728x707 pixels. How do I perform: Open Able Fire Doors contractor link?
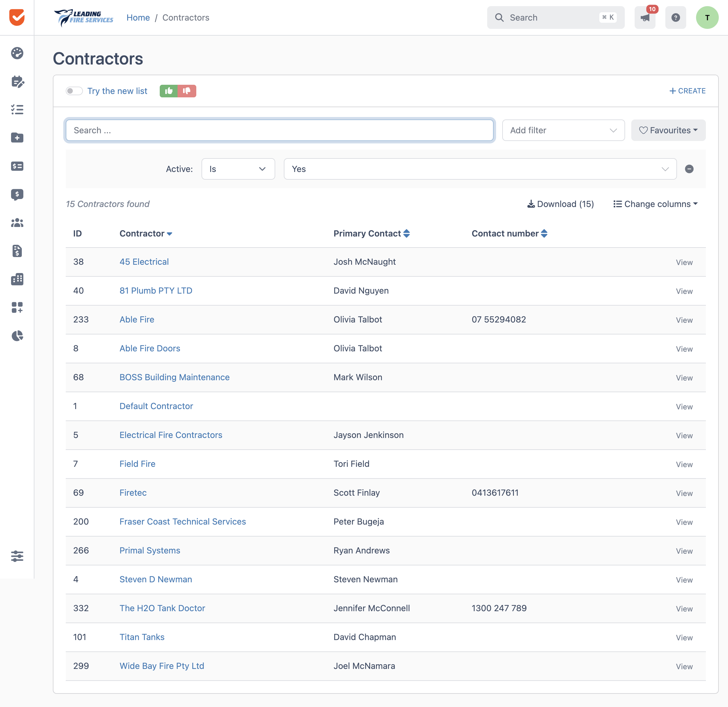tap(150, 348)
